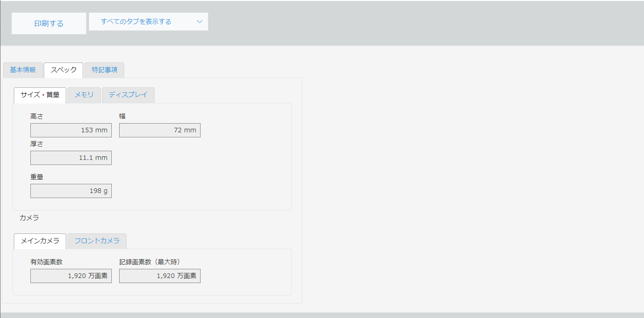This screenshot has width=644, height=318.
Task: Click the カメラ section heading
Action: 29,218
